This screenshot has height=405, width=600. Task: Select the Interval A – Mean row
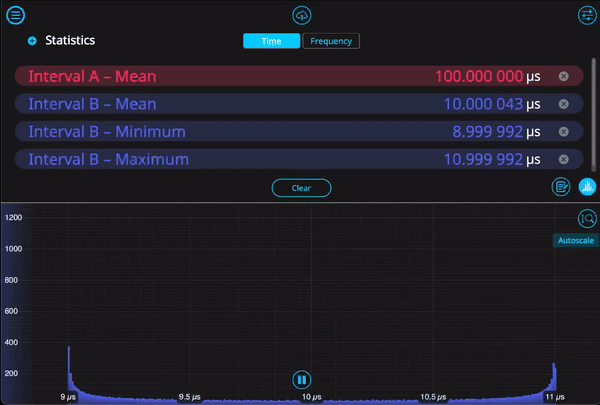click(x=299, y=76)
